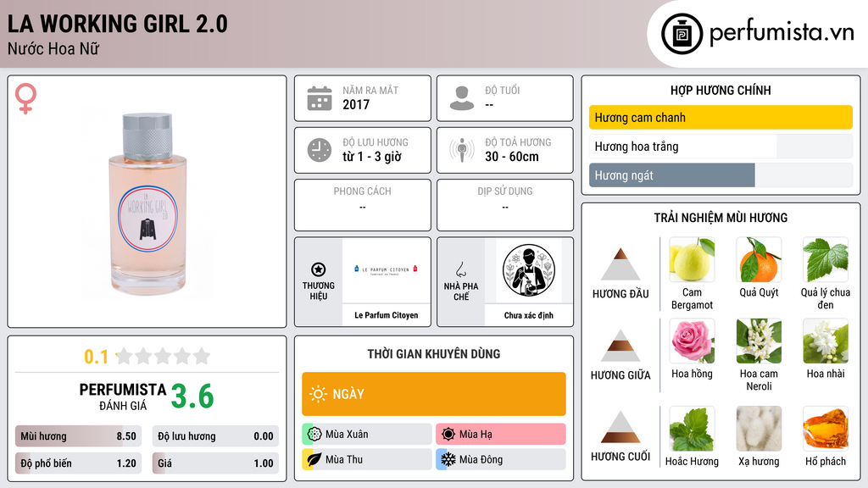Select the Hoa nhài jasmine image

[826, 341]
